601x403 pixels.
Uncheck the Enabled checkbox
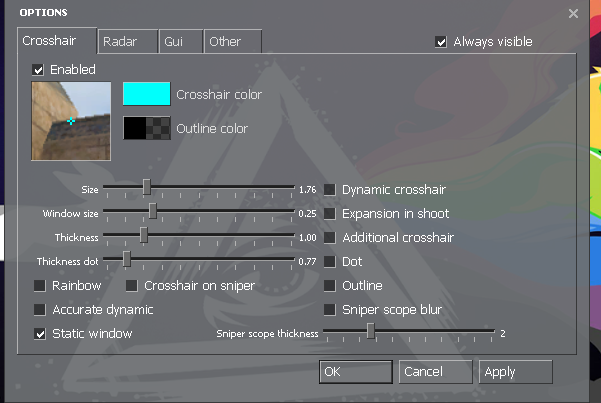(x=39, y=70)
